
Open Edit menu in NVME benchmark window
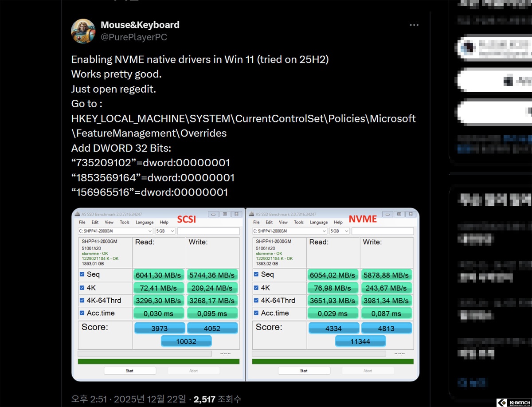pyautogui.click(x=269, y=222)
